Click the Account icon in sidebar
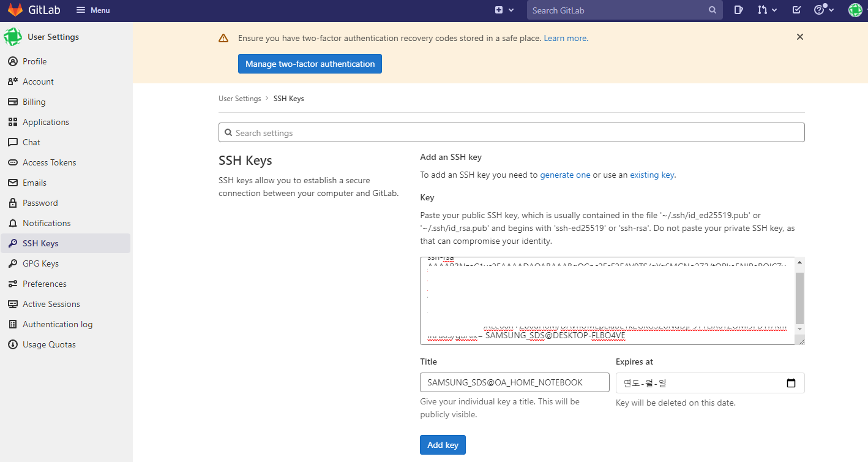The image size is (868, 462). point(12,81)
